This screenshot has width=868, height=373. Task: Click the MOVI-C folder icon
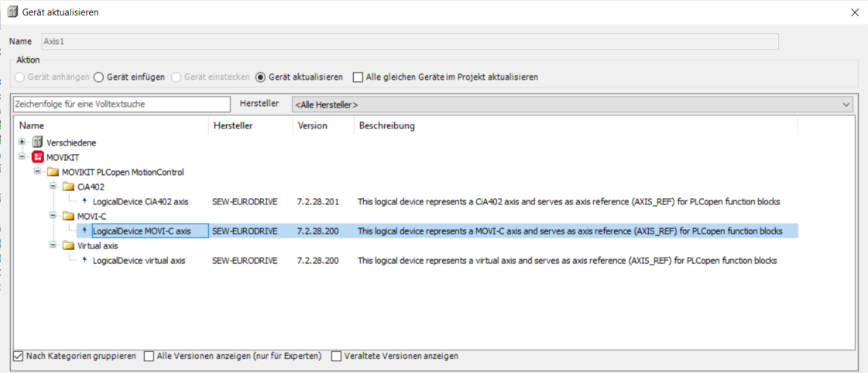coord(68,216)
